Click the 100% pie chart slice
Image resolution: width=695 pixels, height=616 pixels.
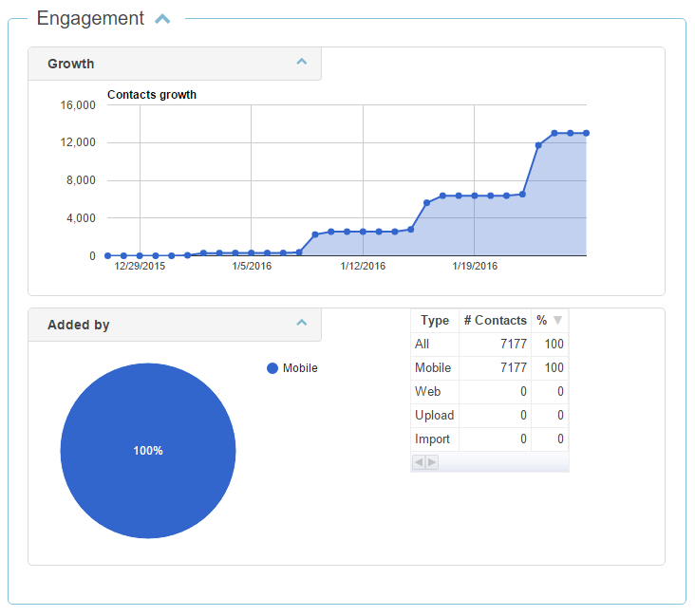(x=148, y=451)
